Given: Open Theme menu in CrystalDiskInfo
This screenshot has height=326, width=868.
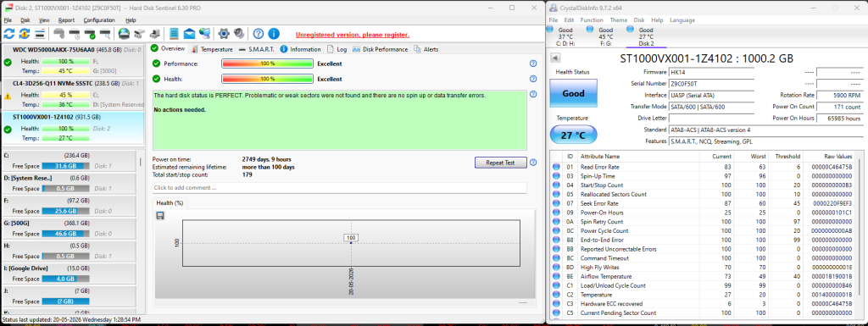Looking at the screenshot, I should (x=618, y=19).
